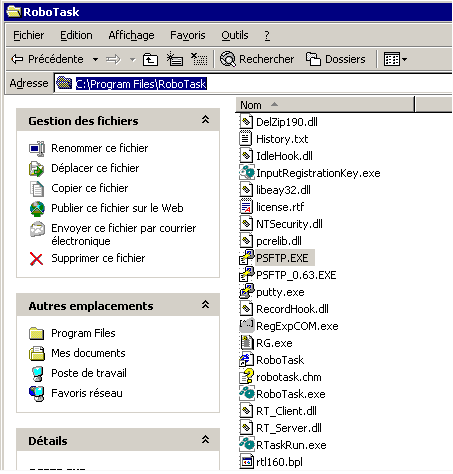
Task: Open Poste de travail location
Action: pyautogui.click(x=89, y=373)
